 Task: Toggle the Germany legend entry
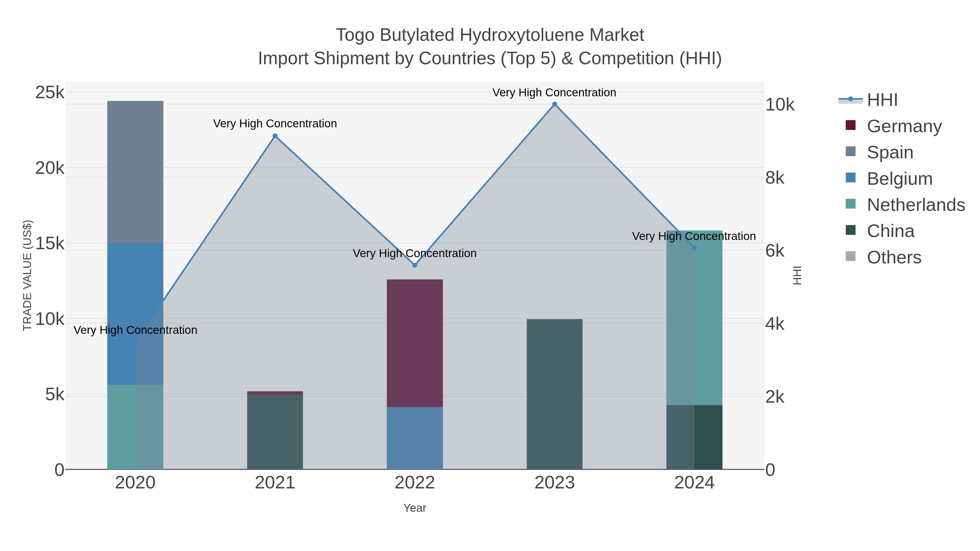[893, 126]
